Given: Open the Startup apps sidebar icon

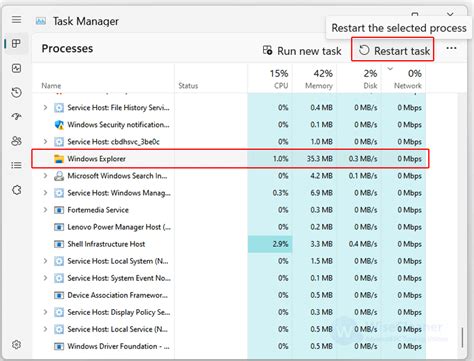Looking at the screenshot, I should point(16,116).
